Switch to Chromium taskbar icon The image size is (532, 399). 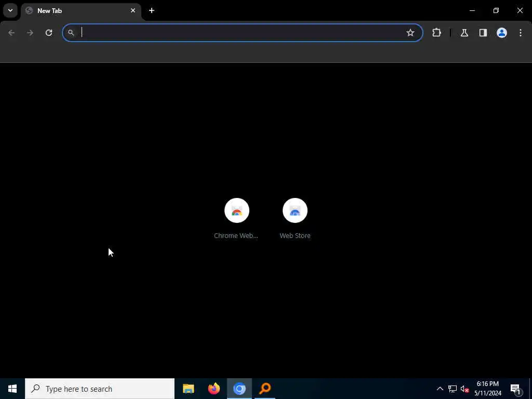click(239, 389)
